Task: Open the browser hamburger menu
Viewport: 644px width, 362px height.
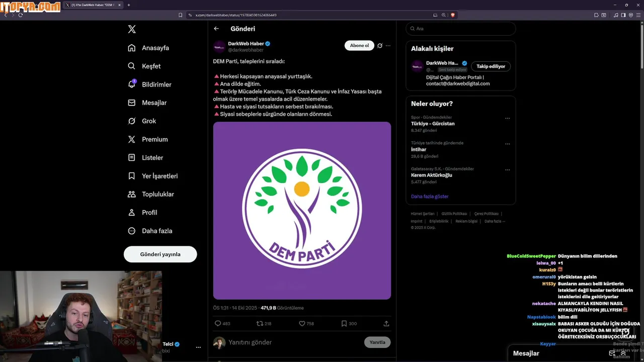Action: (638, 15)
